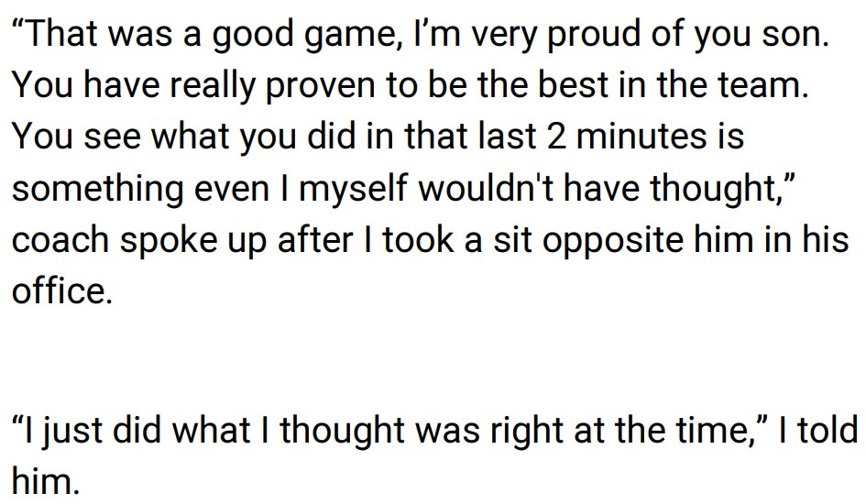Screen dimensions: 866x504
Task: Click the word "team" in the paragraph
Action: click(762, 86)
